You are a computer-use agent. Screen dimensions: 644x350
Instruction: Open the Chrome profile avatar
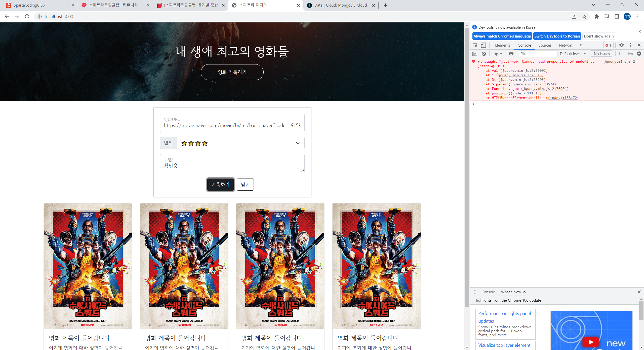[627, 16]
